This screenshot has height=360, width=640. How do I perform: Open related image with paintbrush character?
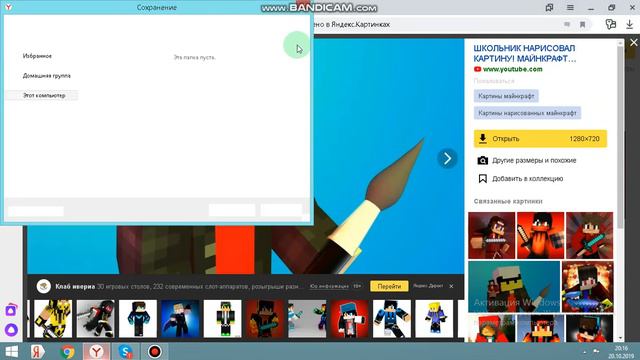pyautogui.click(x=514, y=287)
